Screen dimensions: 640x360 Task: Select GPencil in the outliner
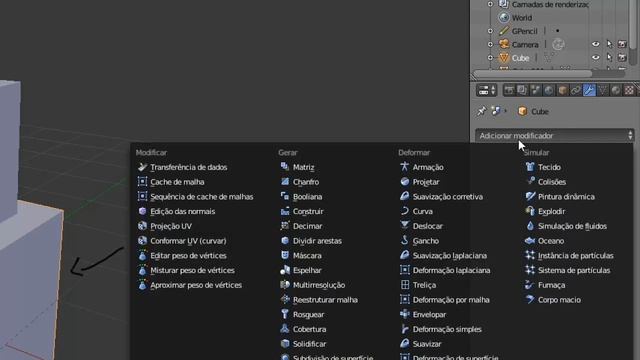pyautogui.click(x=524, y=31)
